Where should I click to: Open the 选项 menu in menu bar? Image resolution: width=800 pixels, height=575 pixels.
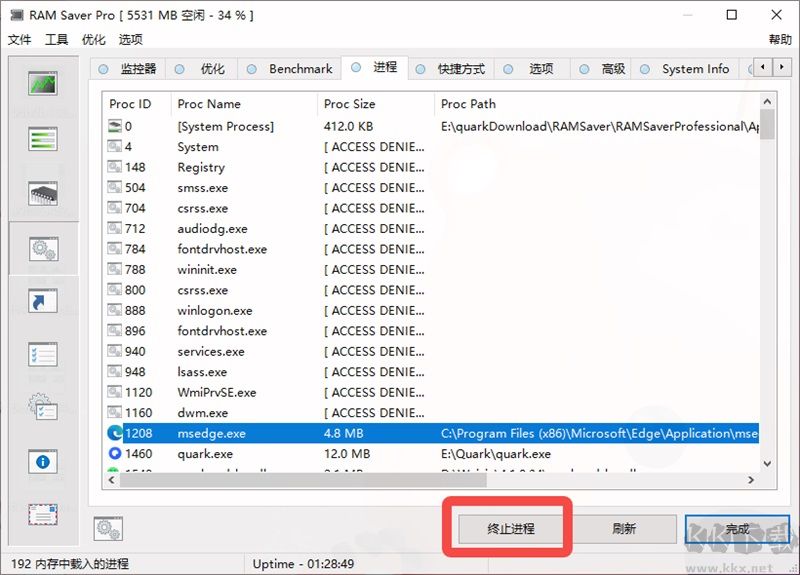[x=131, y=39]
